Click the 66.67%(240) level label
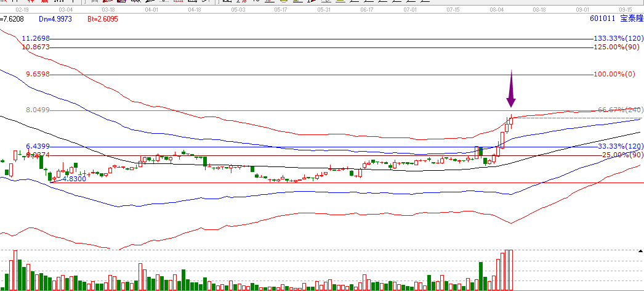Viewport: 644px width, 291px height. 619,110
